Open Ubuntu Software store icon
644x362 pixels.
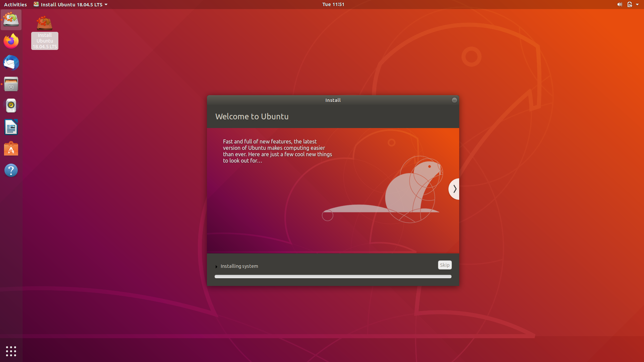(x=11, y=149)
